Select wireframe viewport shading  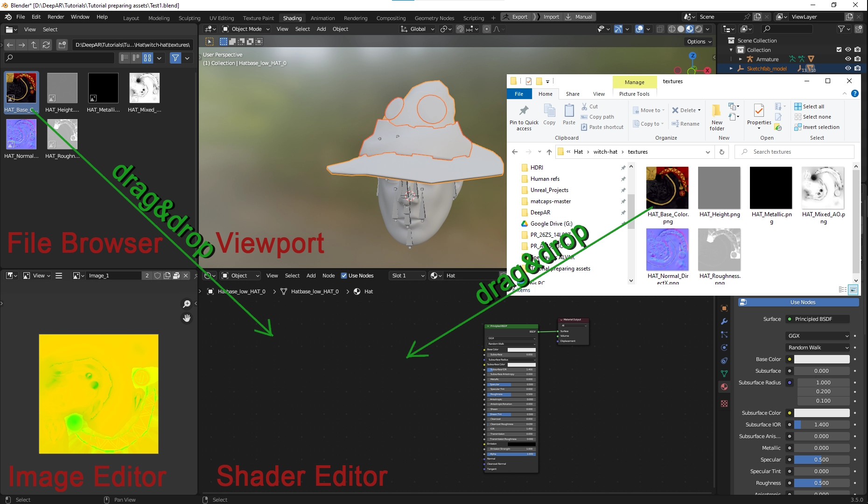tap(672, 29)
